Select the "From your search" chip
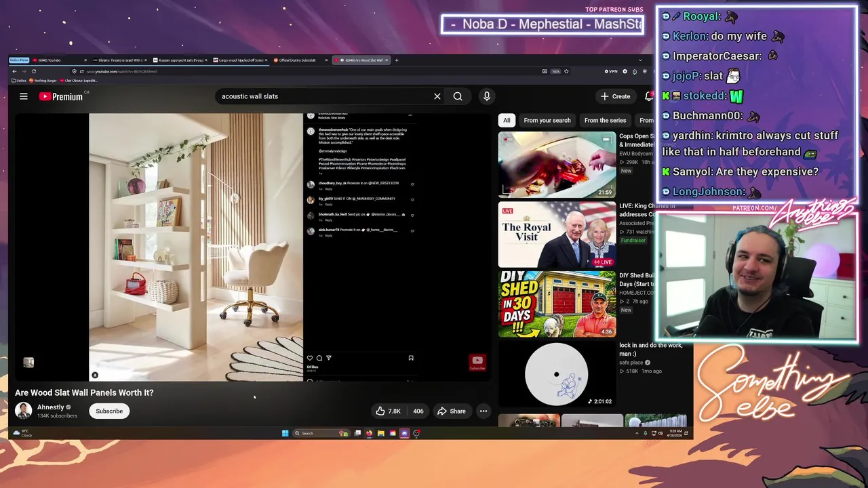 pyautogui.click(x=547, y=120)
